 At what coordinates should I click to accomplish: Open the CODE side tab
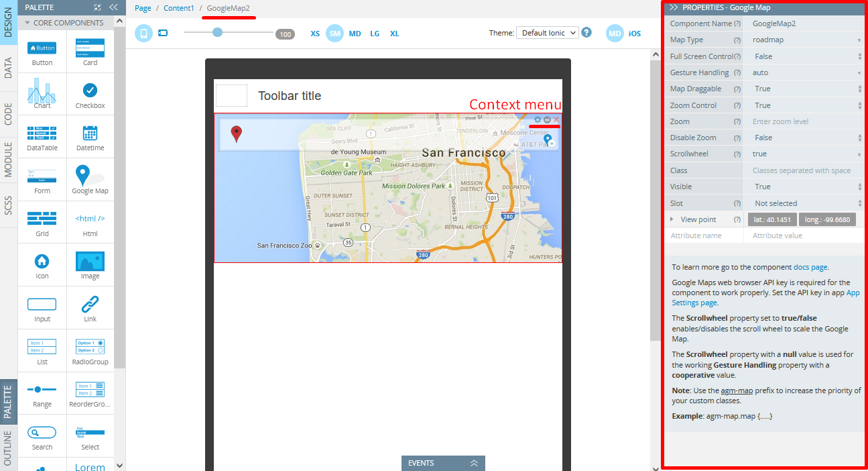click(9, 113)
